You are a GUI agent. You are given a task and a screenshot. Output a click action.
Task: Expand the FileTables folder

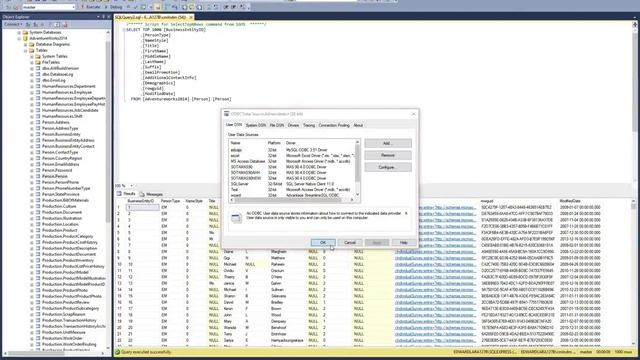(x=31, y=62)
